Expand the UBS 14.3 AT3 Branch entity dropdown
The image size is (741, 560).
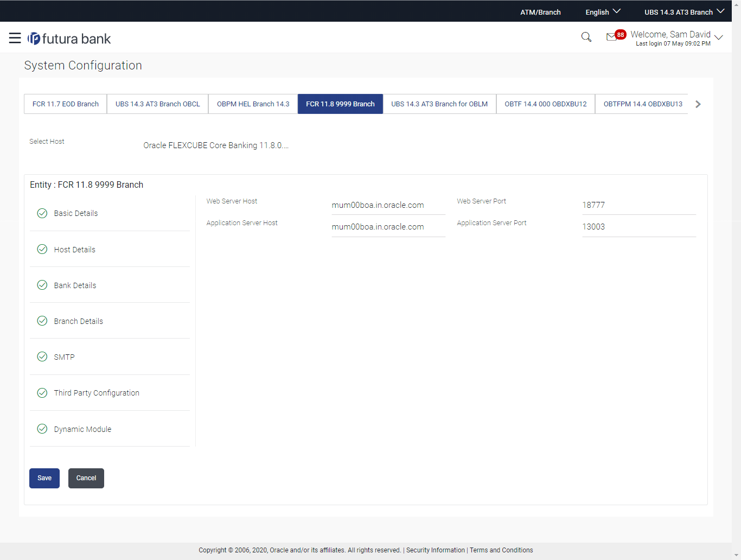click(684, 12)
